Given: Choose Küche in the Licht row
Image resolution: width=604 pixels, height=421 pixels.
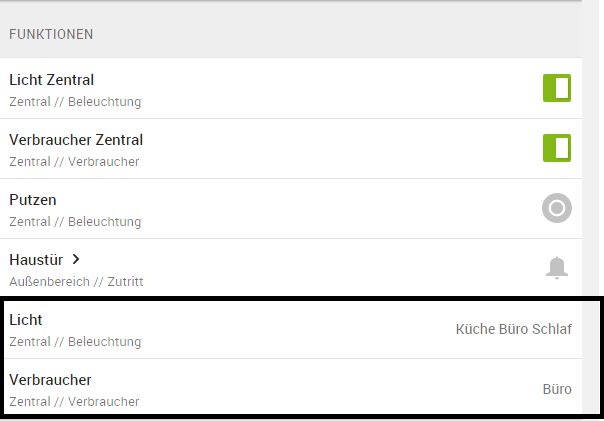Looking at the screenshot, I should pyautogui.click(x=475, y=329).
